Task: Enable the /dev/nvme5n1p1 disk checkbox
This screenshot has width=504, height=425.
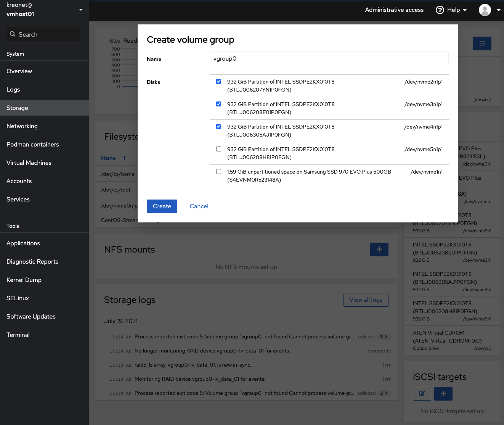Action: [x=218, y=149]
